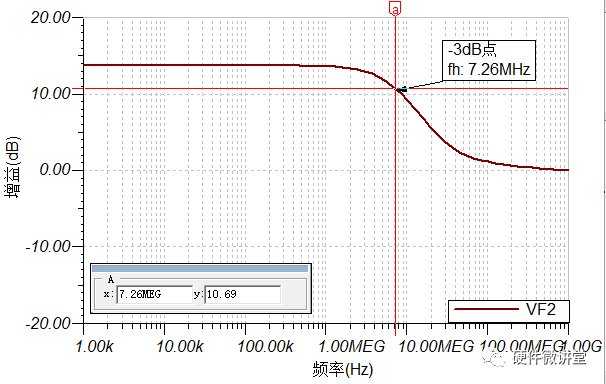Click the 1.00MEG x-axis tick label
This screenshot has height=384, width=606.
pos(351,346)
